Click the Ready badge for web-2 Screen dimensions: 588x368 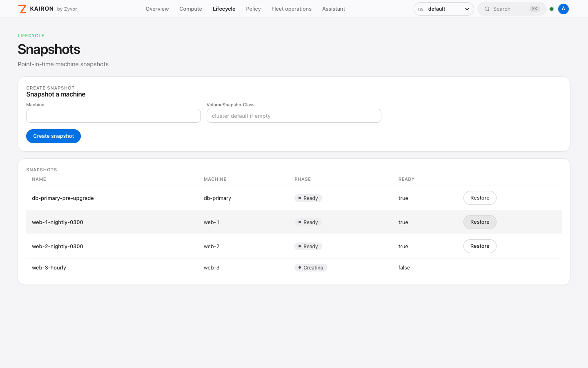(308, 247)
